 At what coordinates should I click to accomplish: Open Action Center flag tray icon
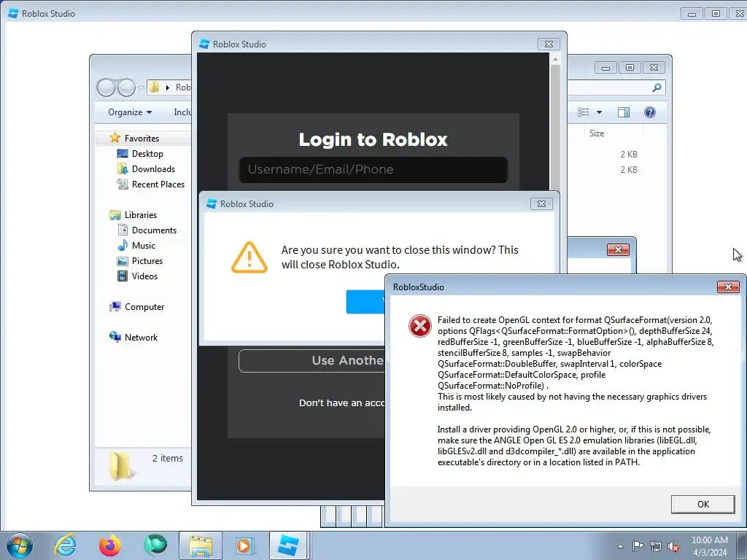(x=638, y=546)
